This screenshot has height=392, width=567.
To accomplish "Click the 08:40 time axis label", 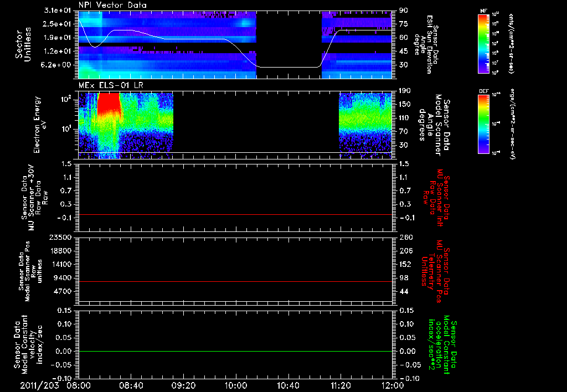I will (x=131, y=385).
